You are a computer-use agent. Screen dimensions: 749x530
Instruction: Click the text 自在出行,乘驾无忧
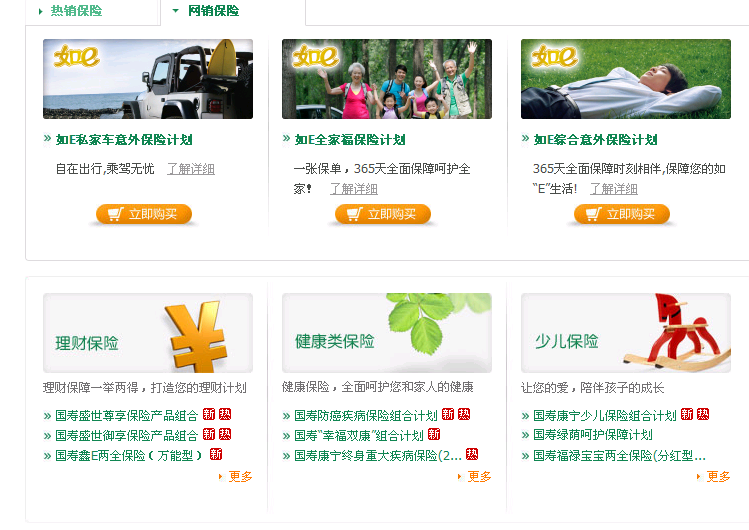pos(105,169)
